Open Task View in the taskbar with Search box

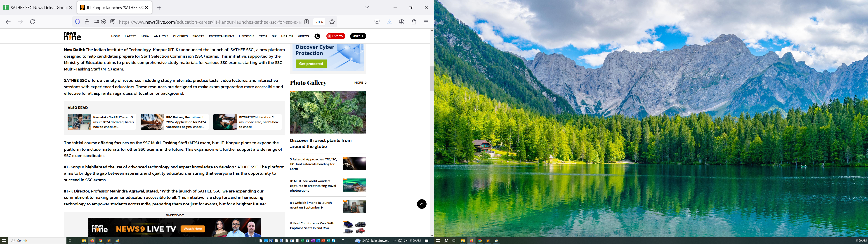[x=71, y=241]
